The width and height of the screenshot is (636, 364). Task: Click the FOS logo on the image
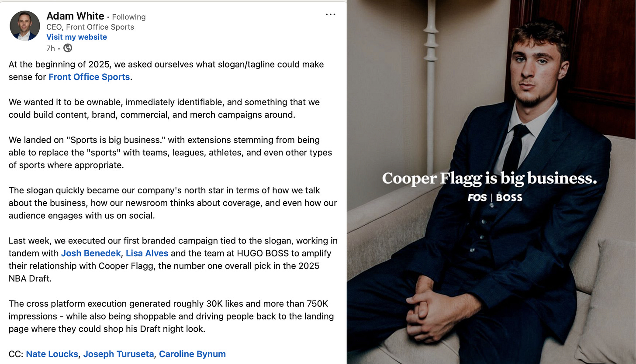pyautogui.click(x=477, y=198)
